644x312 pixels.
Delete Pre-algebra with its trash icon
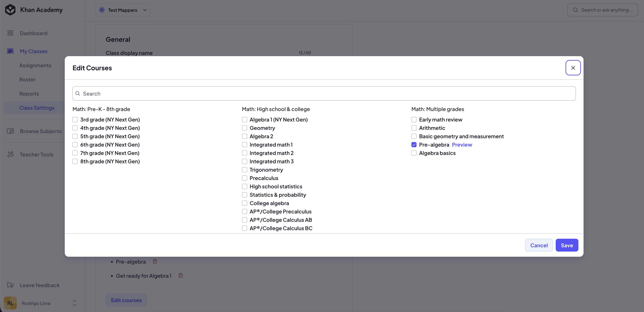pyautogui.click(x=155, y=261)
